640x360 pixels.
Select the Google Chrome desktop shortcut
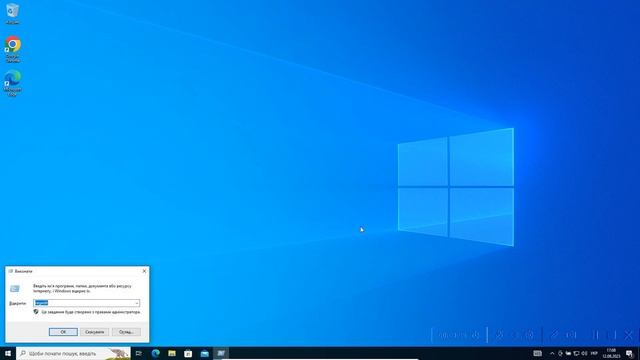(x=13, y=49)
